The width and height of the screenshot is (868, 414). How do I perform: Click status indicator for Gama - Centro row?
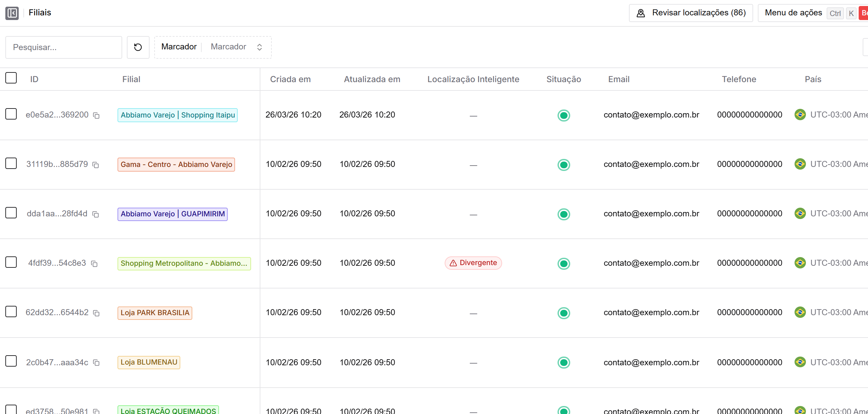pos(564,165)
